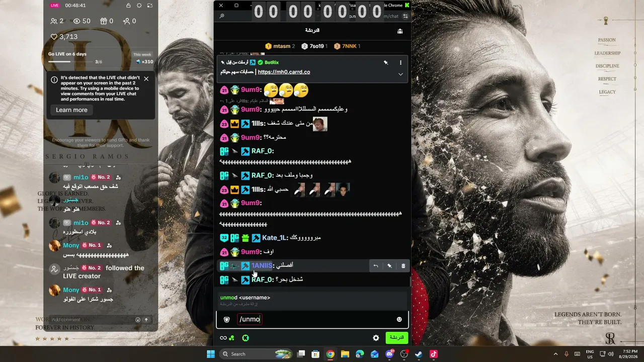Click the new followers icon in TikTok overlay

(x=126, y=21)
